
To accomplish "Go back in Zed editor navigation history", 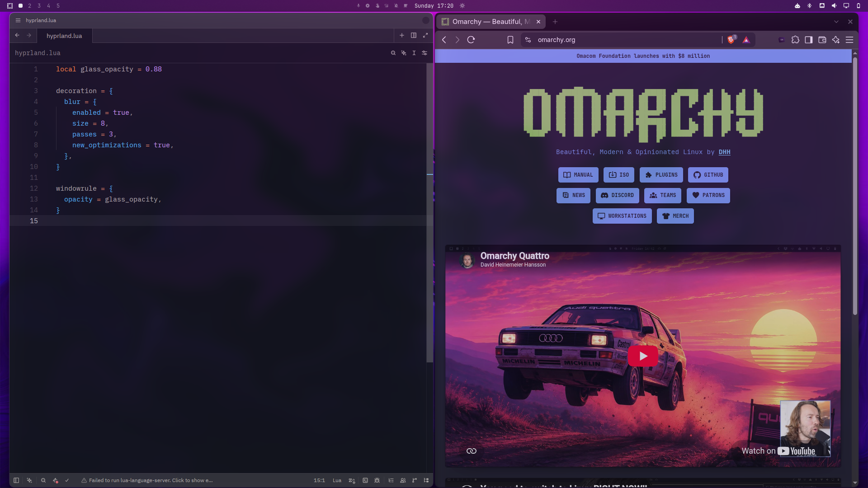I will [x=17, y=35].
